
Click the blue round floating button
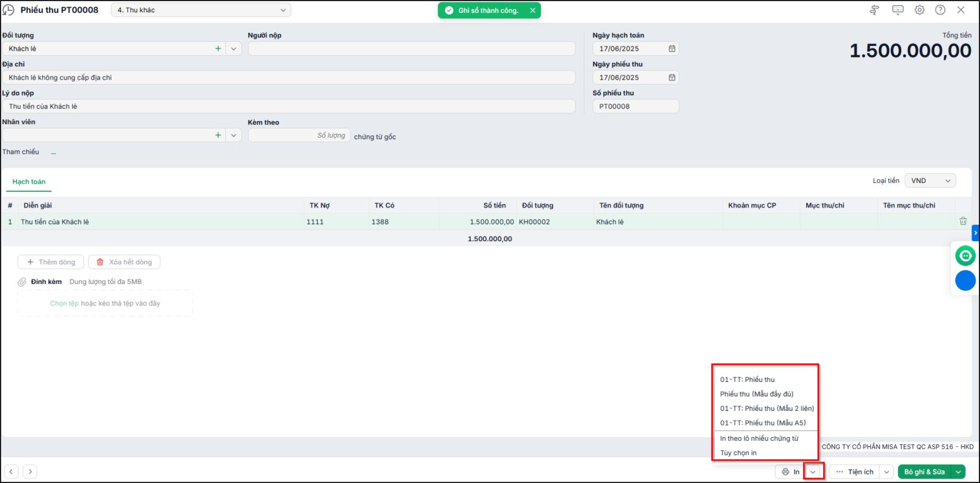(965, 280)
